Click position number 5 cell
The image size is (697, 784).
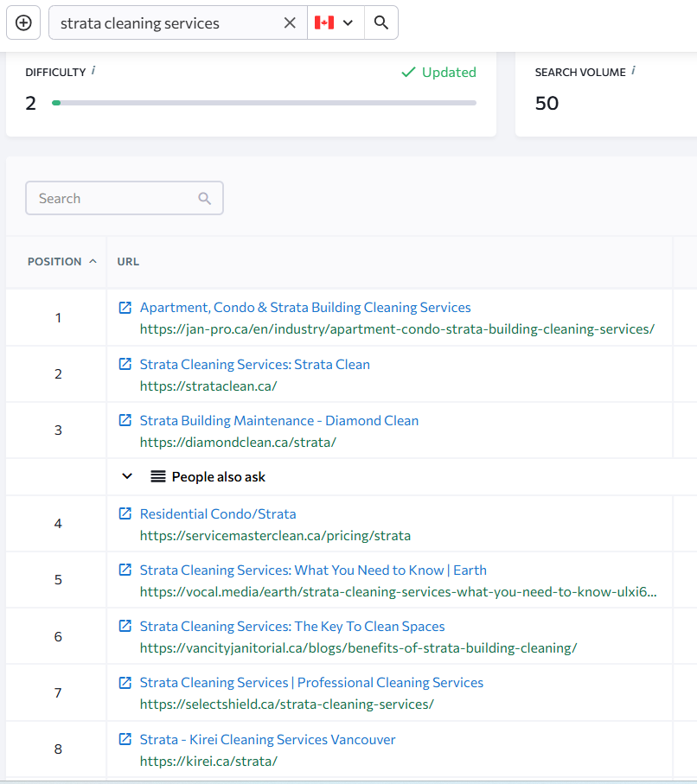click(58, 580)
